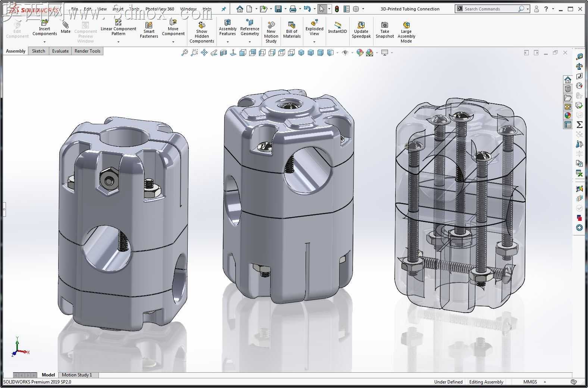
Task: Click Zoom to Area icon
Action: point(194,53)
